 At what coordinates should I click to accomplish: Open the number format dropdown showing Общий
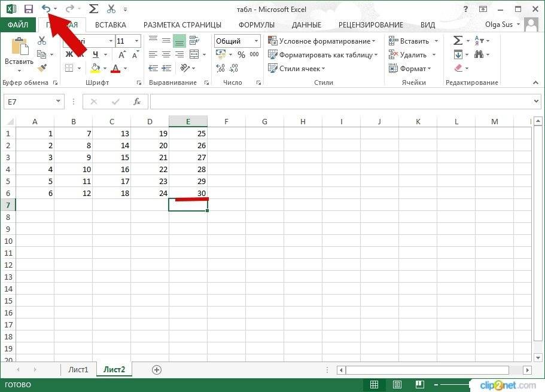click(x=236, y=41)
